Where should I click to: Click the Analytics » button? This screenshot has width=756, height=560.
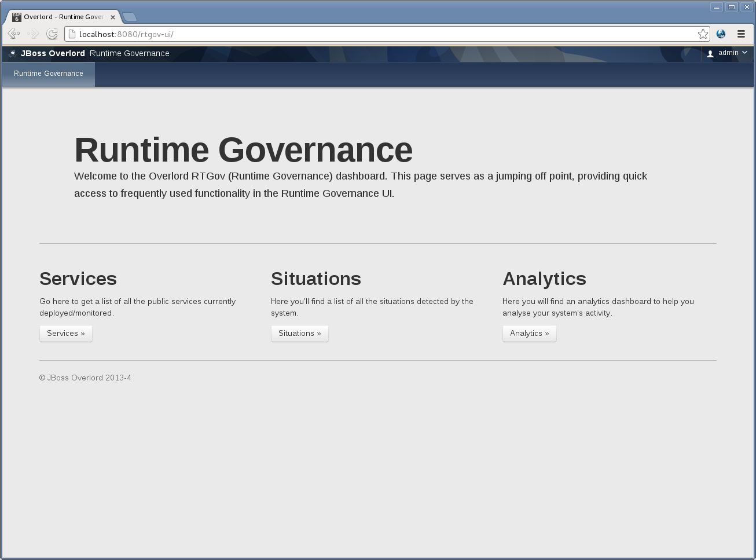[529, 333]
